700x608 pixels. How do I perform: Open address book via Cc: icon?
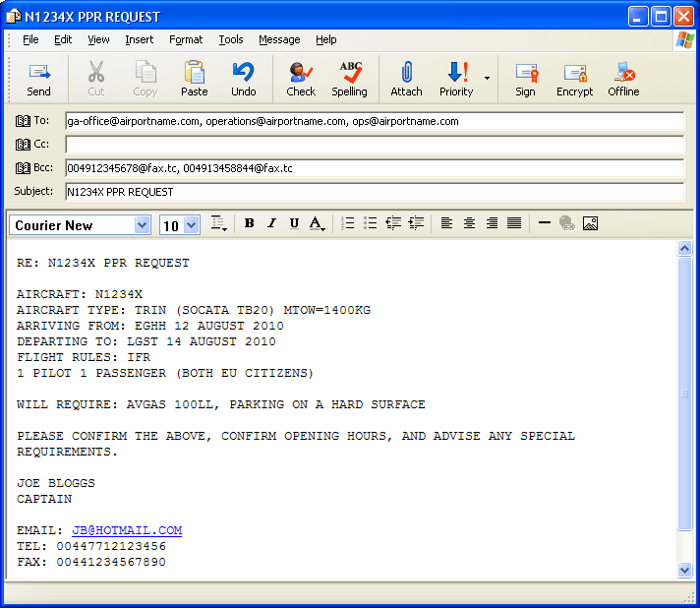coord(24,145)
